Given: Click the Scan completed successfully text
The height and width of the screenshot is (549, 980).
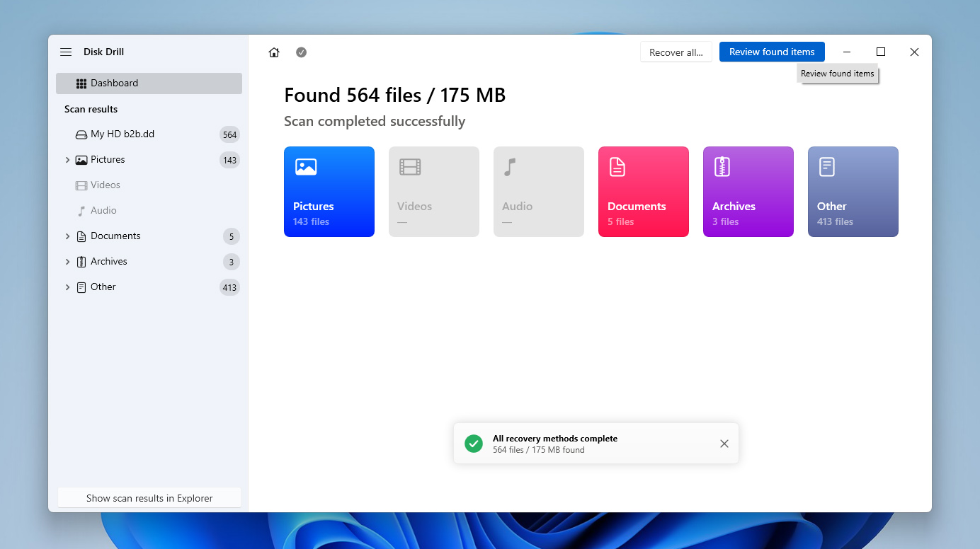Looking at the screenshot, I should tap(375, 121).
